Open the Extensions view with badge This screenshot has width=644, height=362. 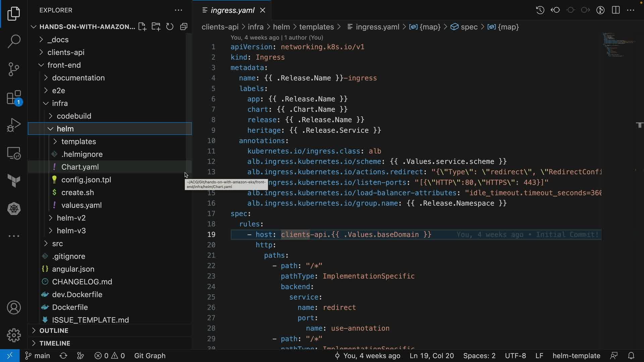click(14, 98)
